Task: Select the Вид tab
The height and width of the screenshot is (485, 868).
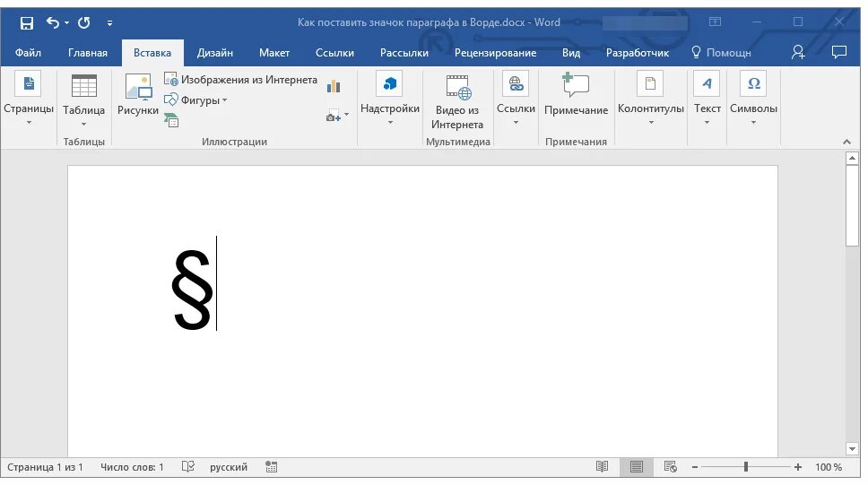Action: 570,53
